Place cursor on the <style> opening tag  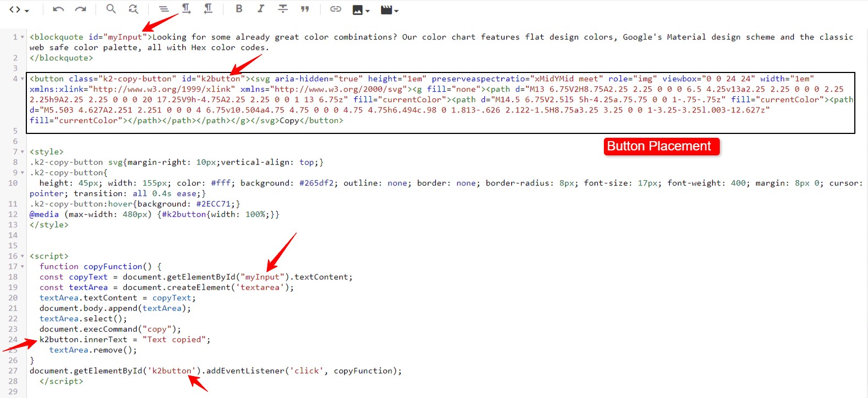point(47,152)
